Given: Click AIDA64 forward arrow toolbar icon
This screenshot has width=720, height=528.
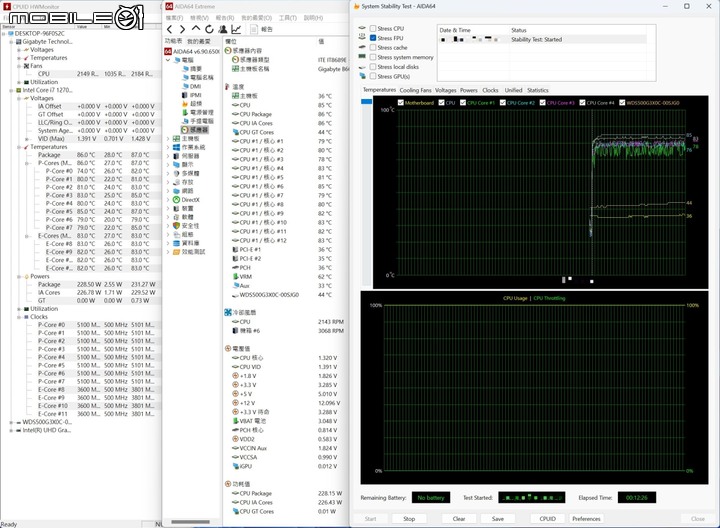Looking at the screenshot, I should click(x=182, y=29).
